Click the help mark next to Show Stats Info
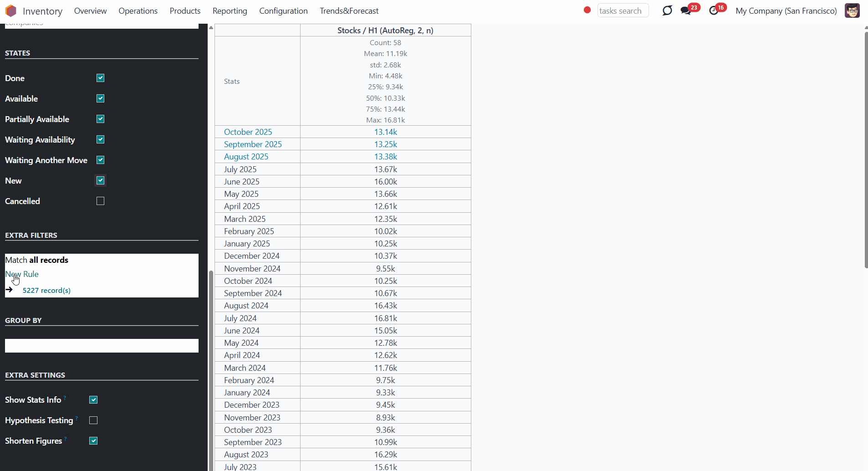The image size is (868, 471). point(65,398)
